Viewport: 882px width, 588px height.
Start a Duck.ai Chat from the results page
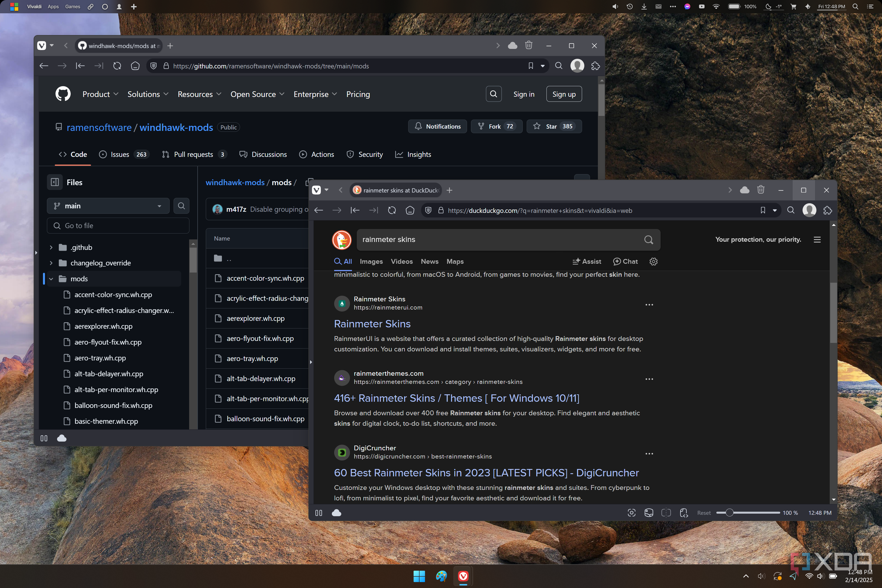point(625,261)
